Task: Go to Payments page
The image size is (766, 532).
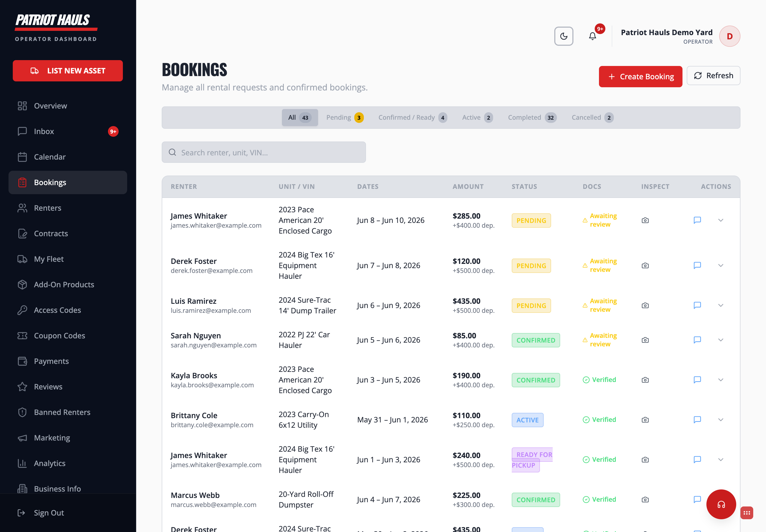Action: [x=68, y=361]
